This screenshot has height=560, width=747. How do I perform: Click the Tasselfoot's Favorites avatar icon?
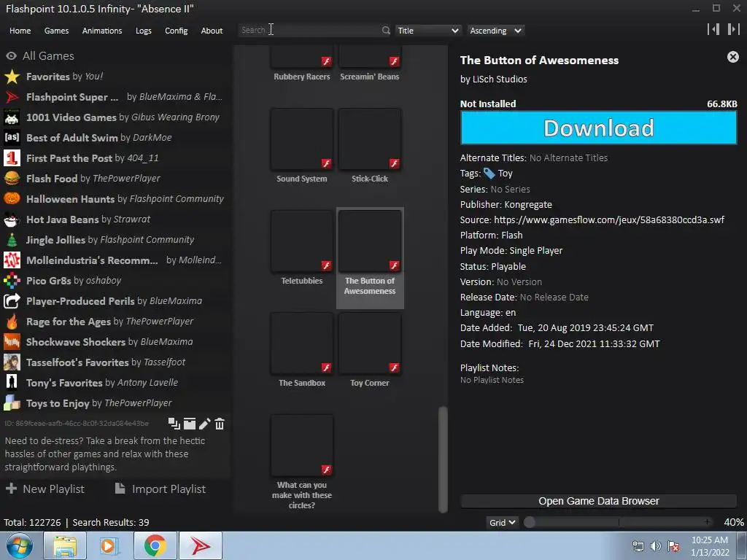tap(12, 362)
